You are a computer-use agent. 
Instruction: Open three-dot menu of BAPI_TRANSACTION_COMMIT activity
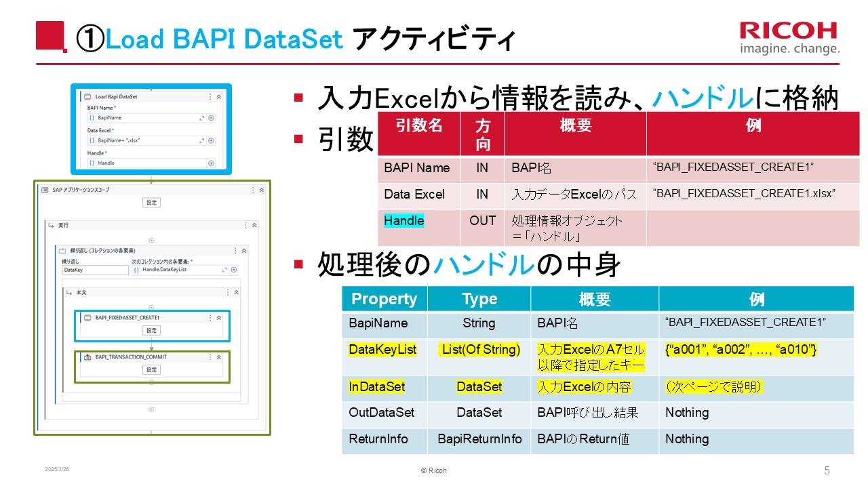[x=210, y=357]
